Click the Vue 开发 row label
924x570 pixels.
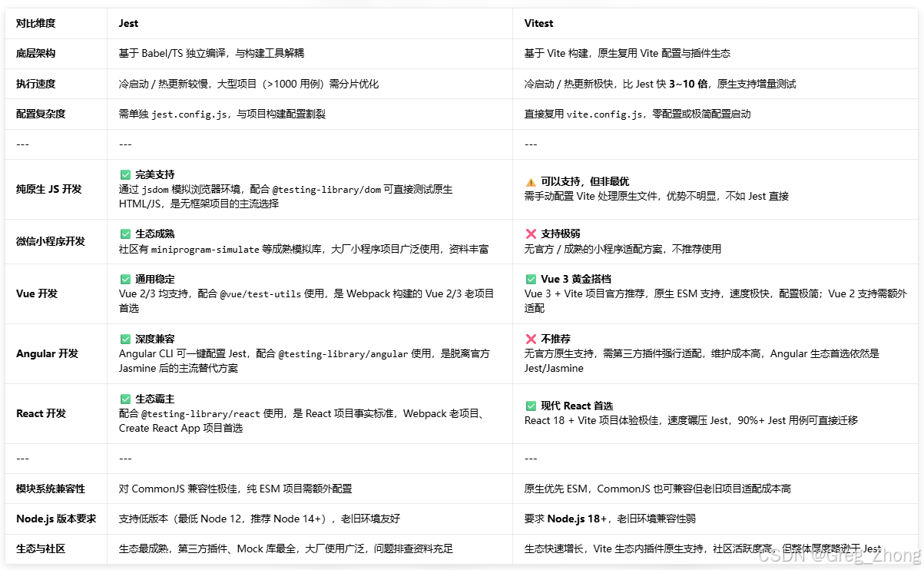(37, 293)
